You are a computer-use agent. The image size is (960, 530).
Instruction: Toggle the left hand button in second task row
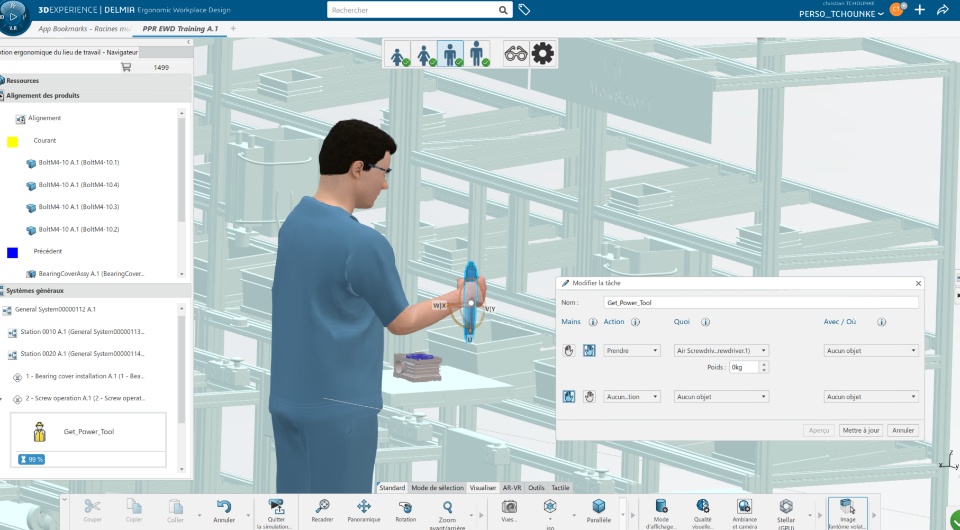[x=569, y=397]
